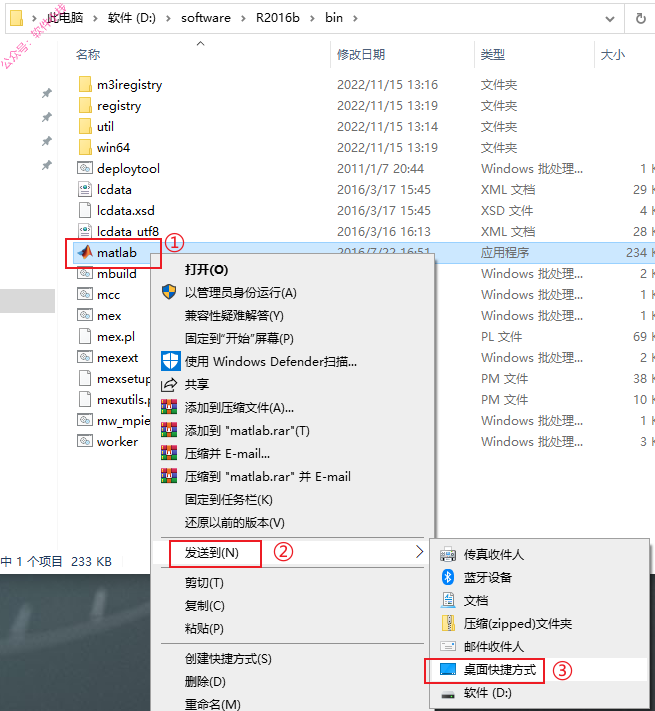Click refresh icon in address bar
655x711 pixels.
pyautogui.click(x=640, y=18)
